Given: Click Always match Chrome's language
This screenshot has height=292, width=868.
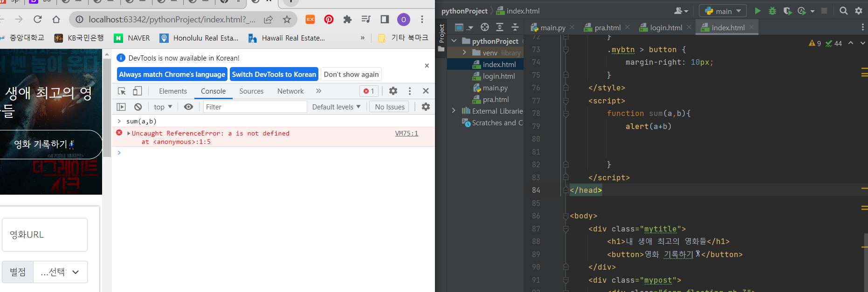Looking at the screenshot, I should [172, 74].
